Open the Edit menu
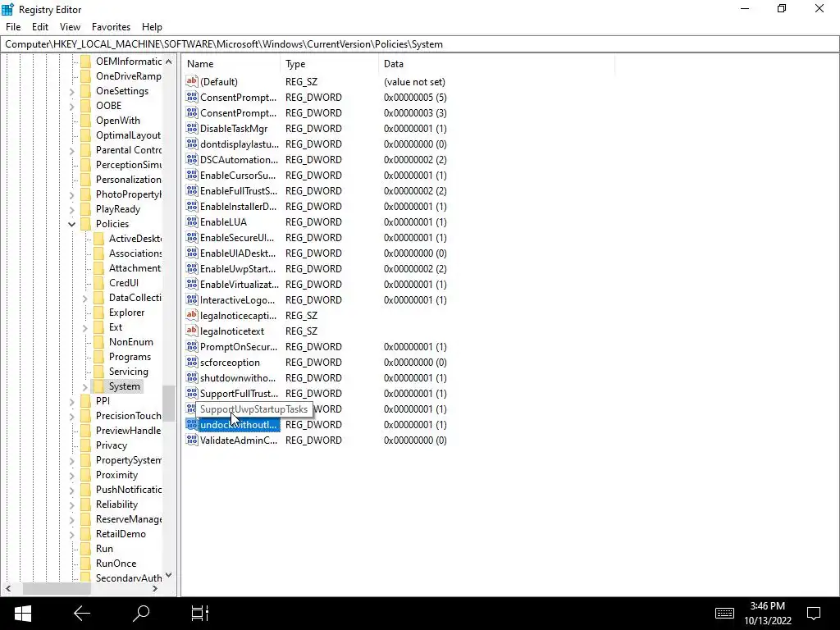Screen dimensions: 840x630 point(40,27)
